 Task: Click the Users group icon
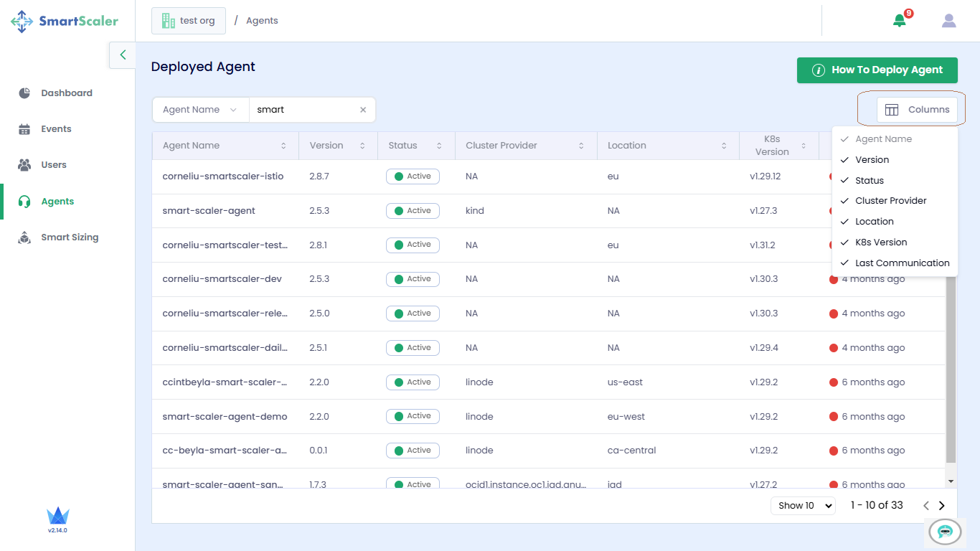point(24,165)
